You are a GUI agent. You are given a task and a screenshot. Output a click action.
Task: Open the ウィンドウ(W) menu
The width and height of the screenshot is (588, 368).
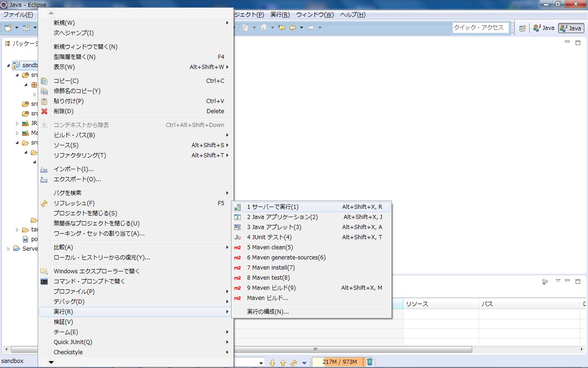tap(315, 15)
